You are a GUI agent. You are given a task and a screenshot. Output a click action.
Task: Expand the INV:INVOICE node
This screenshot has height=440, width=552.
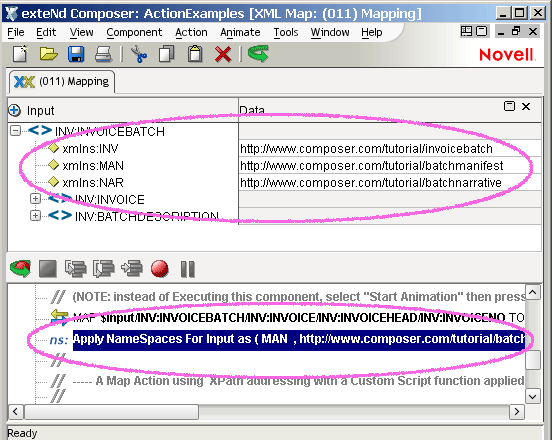point(35,199)
